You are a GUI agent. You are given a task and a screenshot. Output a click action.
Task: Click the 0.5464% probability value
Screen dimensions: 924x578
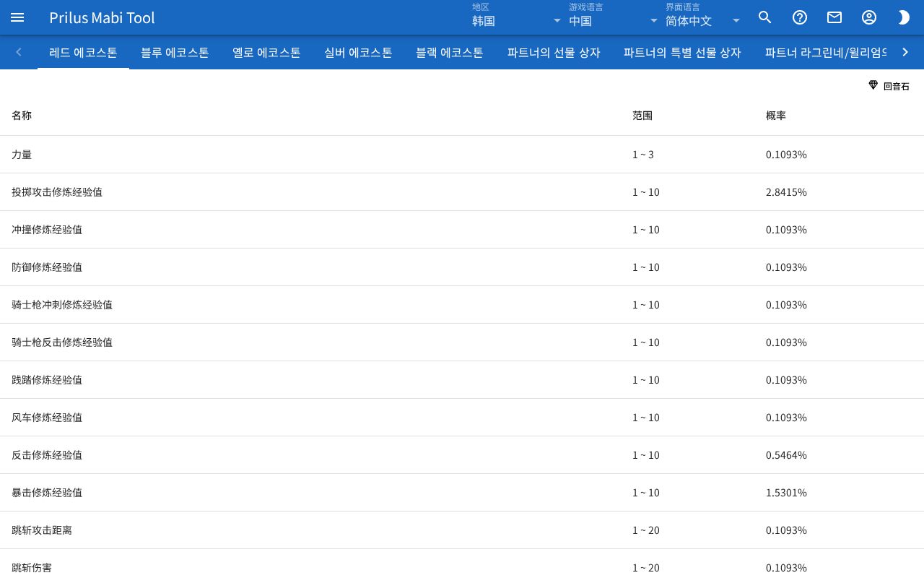(786, 455)
